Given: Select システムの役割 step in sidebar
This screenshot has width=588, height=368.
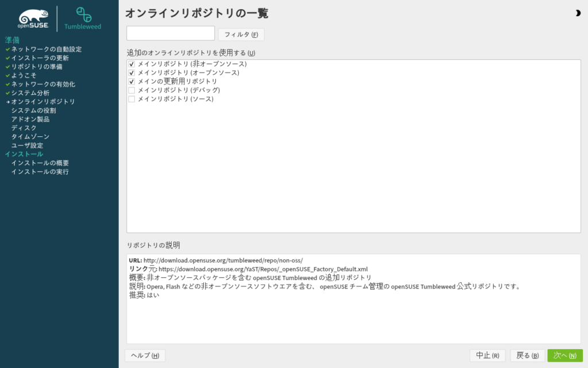Looking at the screenshot, I should point(33,110).
